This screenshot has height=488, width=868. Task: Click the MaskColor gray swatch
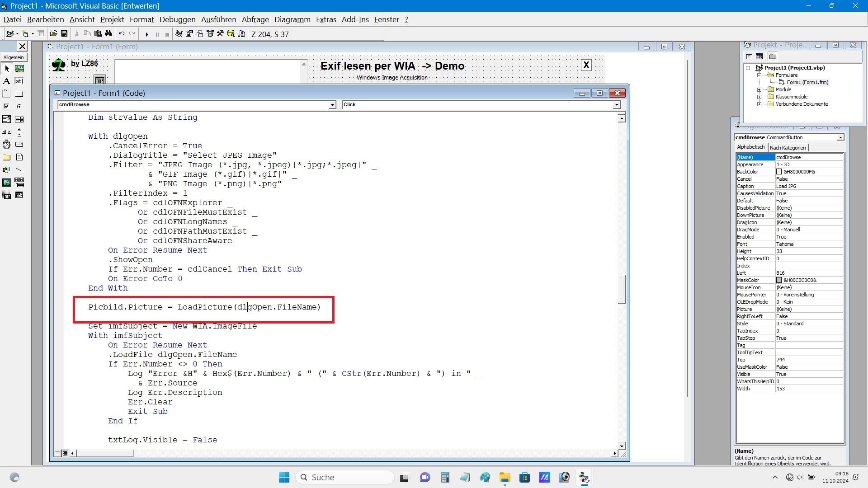(x=779, y=280)
